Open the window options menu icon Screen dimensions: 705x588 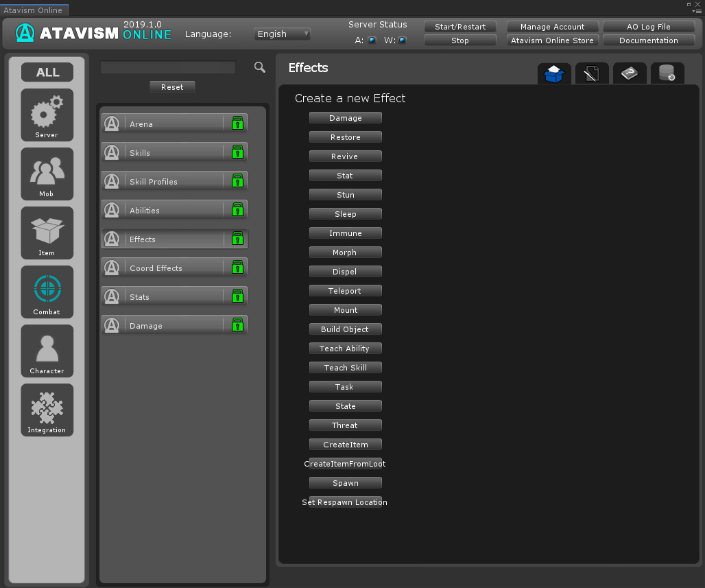pyautogui.click(x=697, y=11)
